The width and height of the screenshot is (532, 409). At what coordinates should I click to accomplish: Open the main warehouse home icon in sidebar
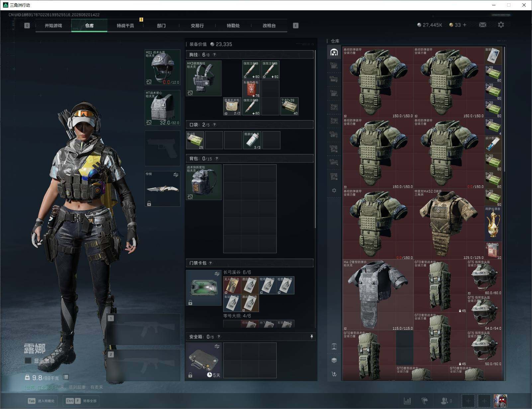[334, 52]
